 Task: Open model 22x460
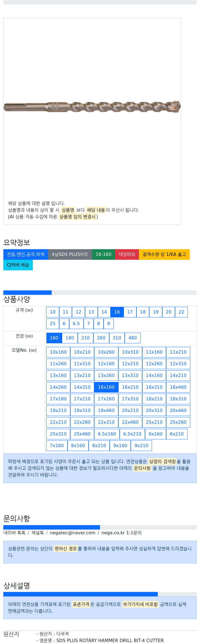(x=130, y=422)
